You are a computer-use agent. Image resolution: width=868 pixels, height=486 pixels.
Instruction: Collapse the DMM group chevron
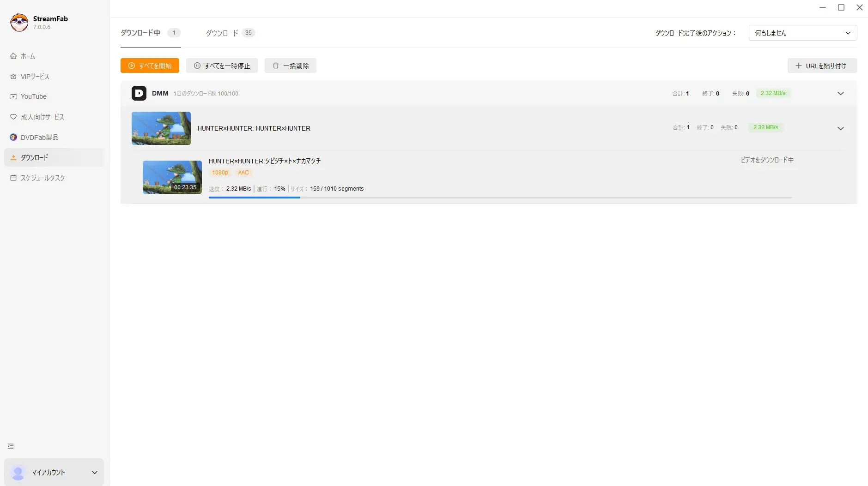(841, 93)
